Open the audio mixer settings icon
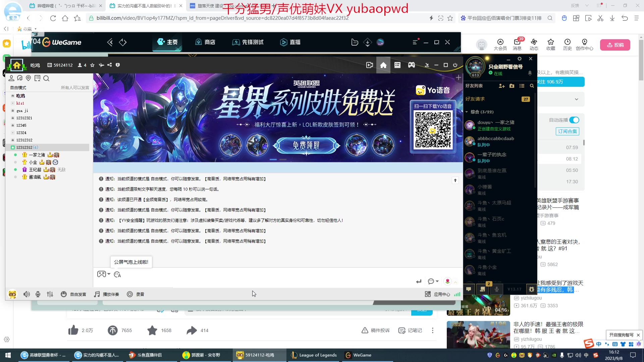The height and width of the screenshot is (362, 644). pyautogui.click(x=50, y=294)
